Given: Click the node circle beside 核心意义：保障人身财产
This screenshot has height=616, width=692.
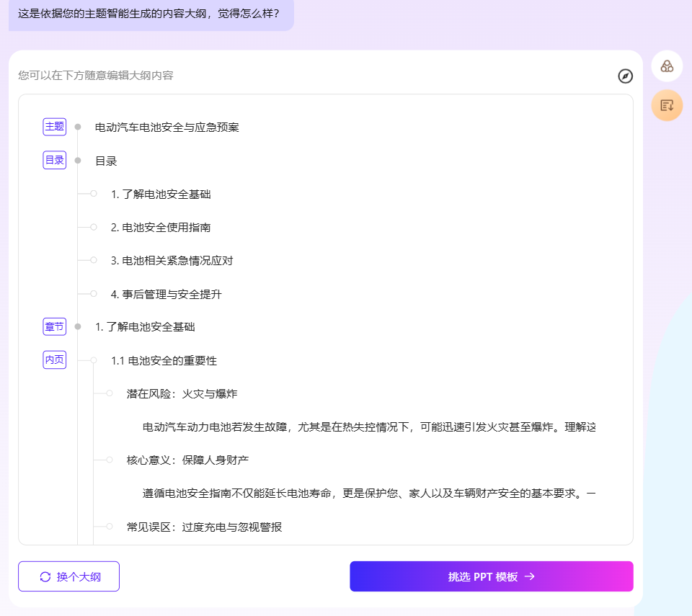Looking at the screenshot, I should [110, 460].
